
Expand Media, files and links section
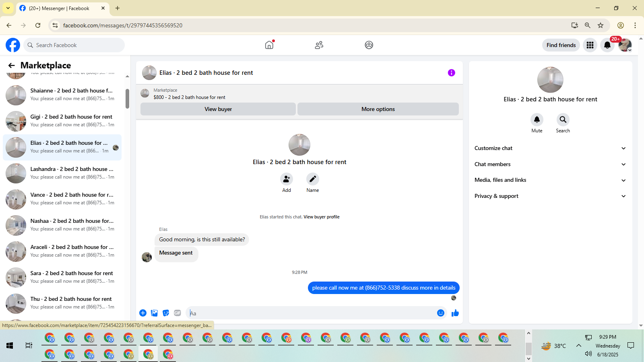(x=551, y=180)
